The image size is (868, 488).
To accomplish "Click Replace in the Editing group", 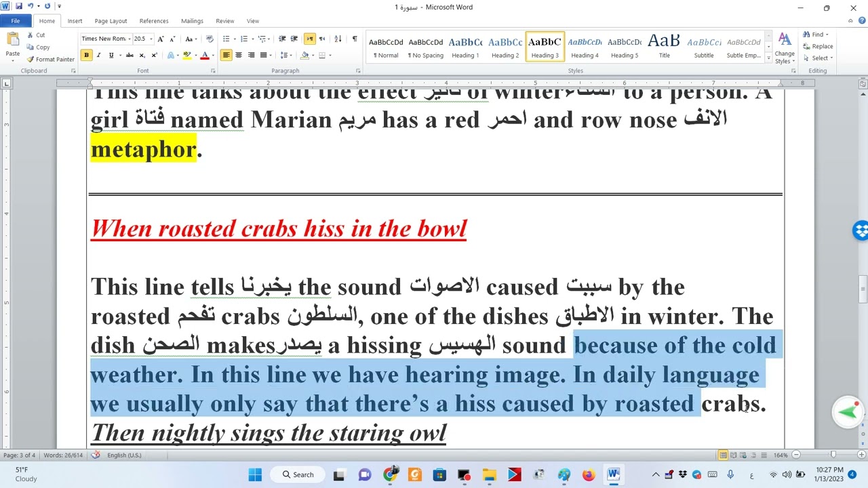I will (818, 47).
